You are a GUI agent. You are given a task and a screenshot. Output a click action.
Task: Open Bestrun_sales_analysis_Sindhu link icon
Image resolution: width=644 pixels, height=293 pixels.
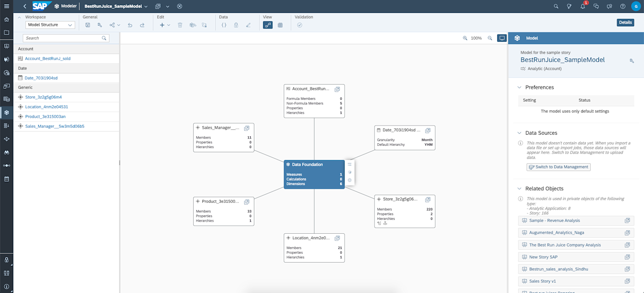pyautogui.click(x=627, y=269)
